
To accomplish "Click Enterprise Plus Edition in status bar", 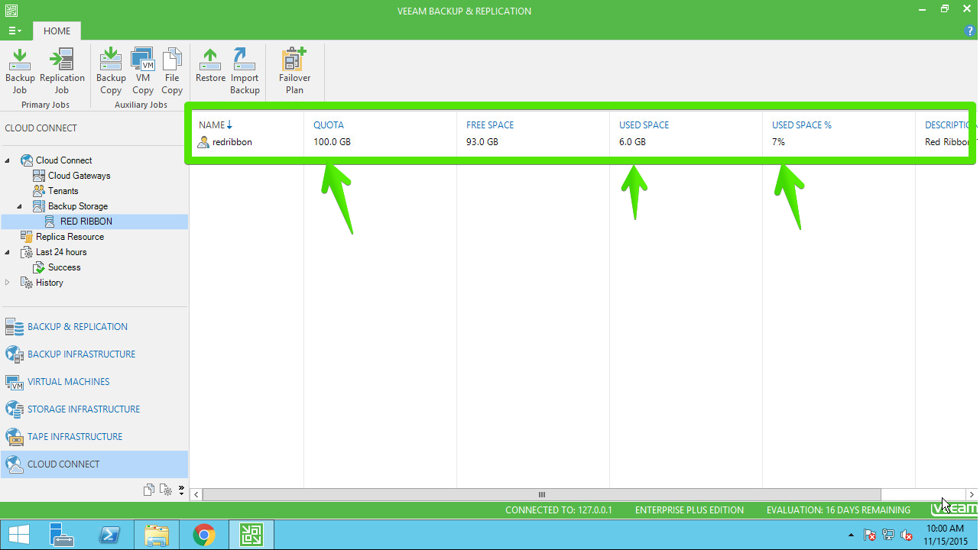I will click(x=690, y=510).
